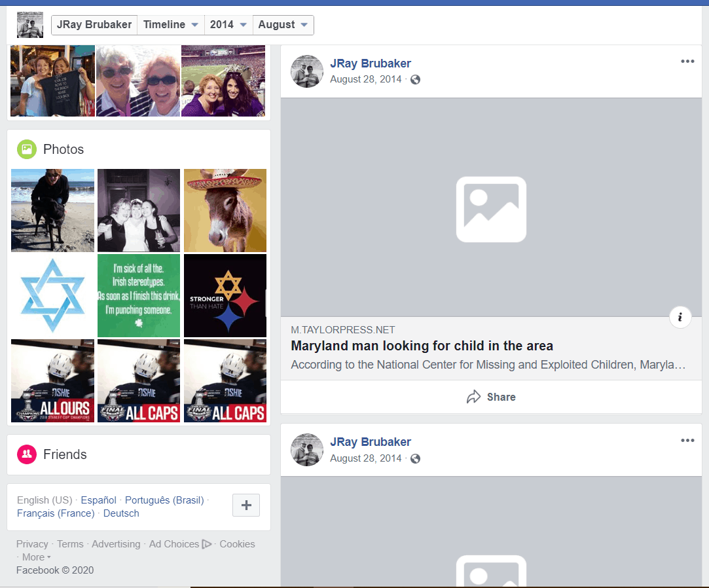Click the JRay Brubaker name on the Maryland man post

coord(371,64)
